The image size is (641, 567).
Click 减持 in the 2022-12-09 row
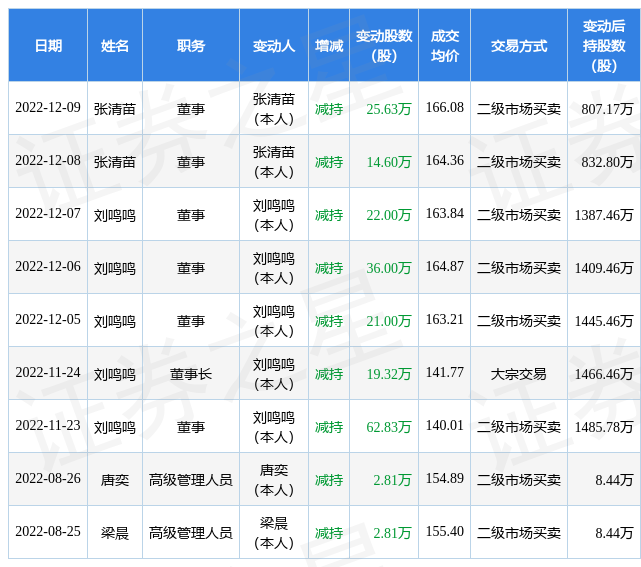click(329, 109)
